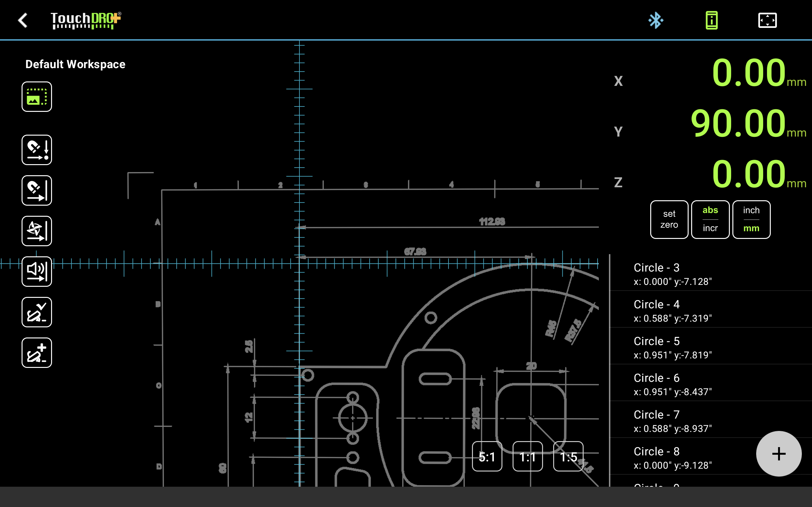Screen dimensions: 812x507
Task: Open the background image overlay tool
Action: click(x=36, y=97)
